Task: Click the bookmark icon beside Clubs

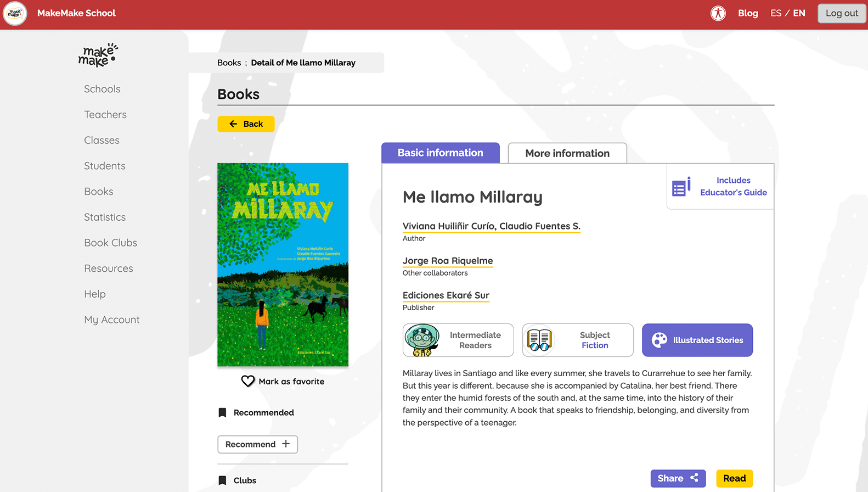Action: click(222, 480)
